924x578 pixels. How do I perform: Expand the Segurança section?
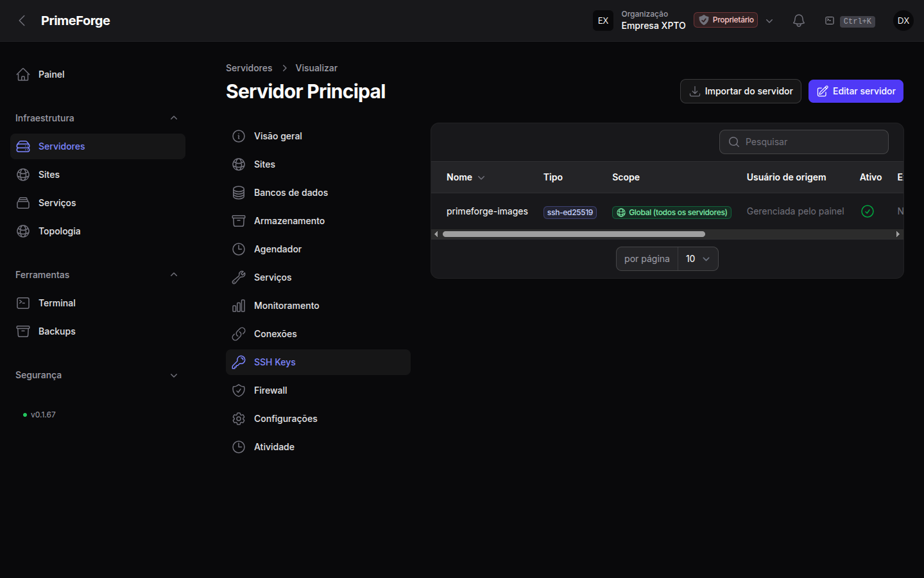click(x=174, y=375)
